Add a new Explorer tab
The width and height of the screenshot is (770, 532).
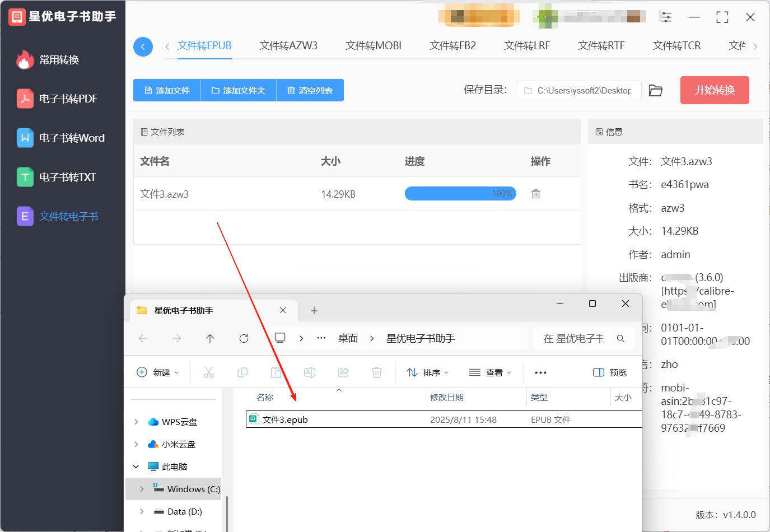314,311
